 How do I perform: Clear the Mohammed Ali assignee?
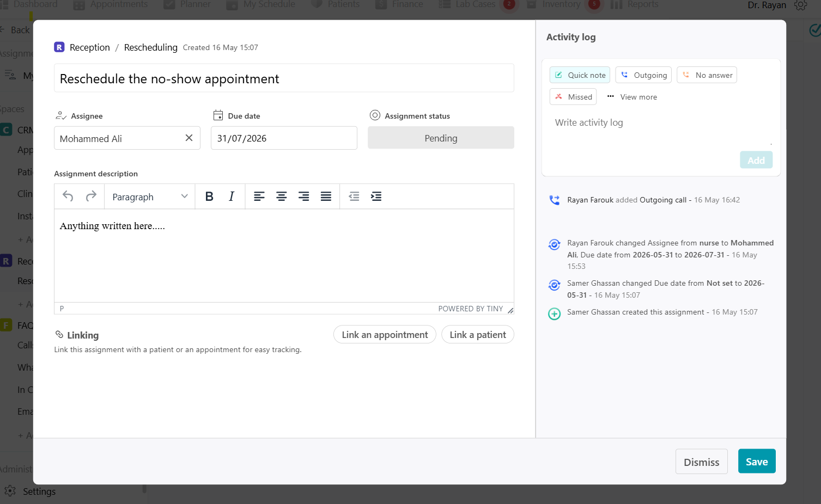[x=189, y=138]
